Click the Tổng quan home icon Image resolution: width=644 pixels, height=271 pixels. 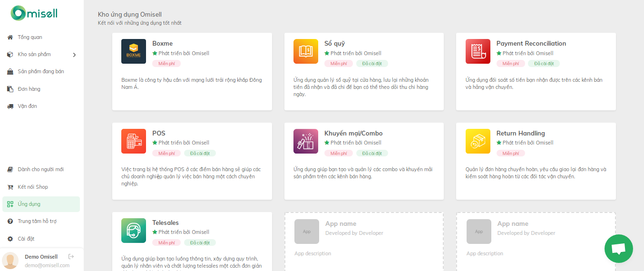[10, 37]
